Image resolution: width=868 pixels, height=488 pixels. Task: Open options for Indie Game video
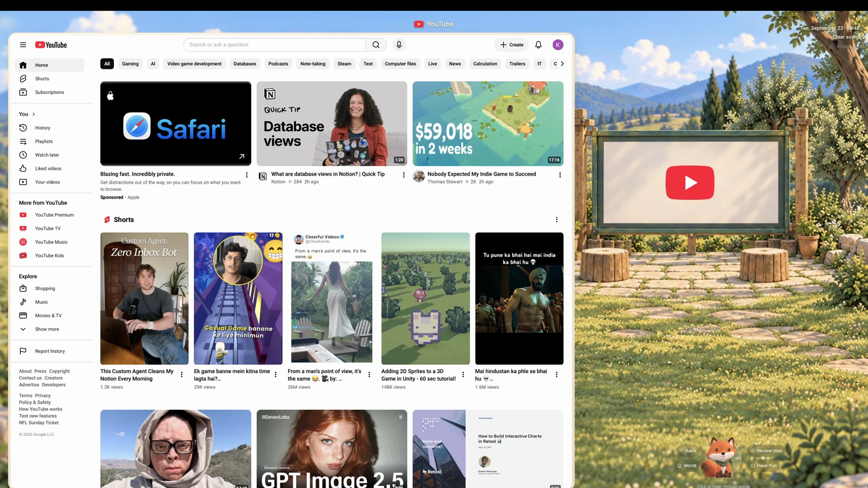point(560,175)
